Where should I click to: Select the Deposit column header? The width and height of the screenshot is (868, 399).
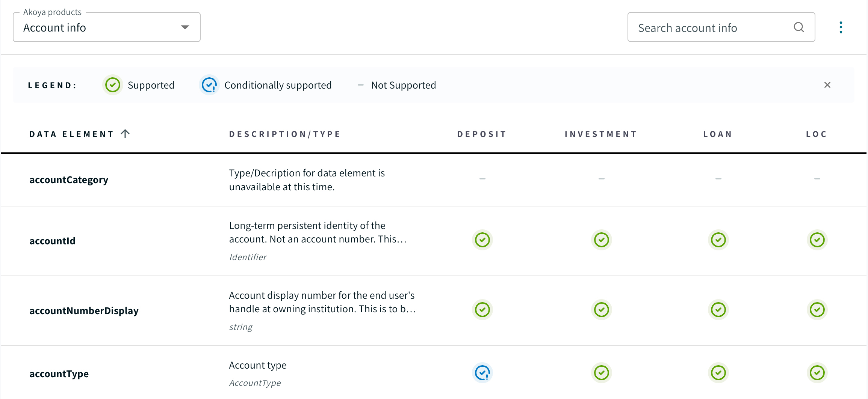coord(481,134)
